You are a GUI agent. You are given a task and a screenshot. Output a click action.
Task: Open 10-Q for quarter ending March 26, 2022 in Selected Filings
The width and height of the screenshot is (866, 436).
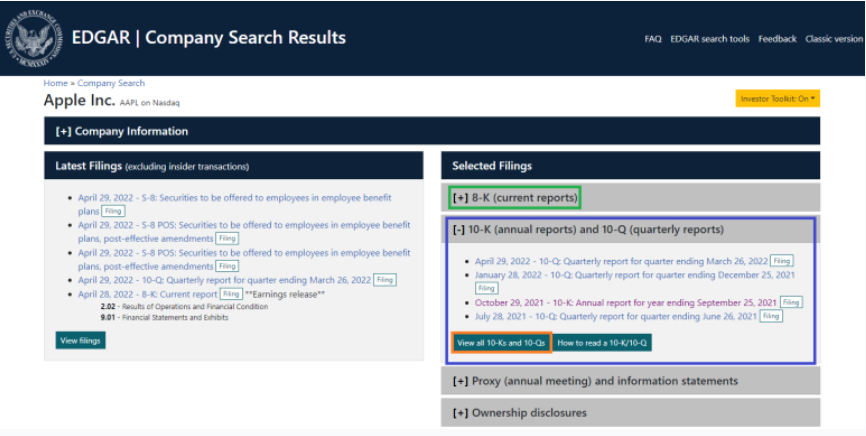[x=621, y=261]
